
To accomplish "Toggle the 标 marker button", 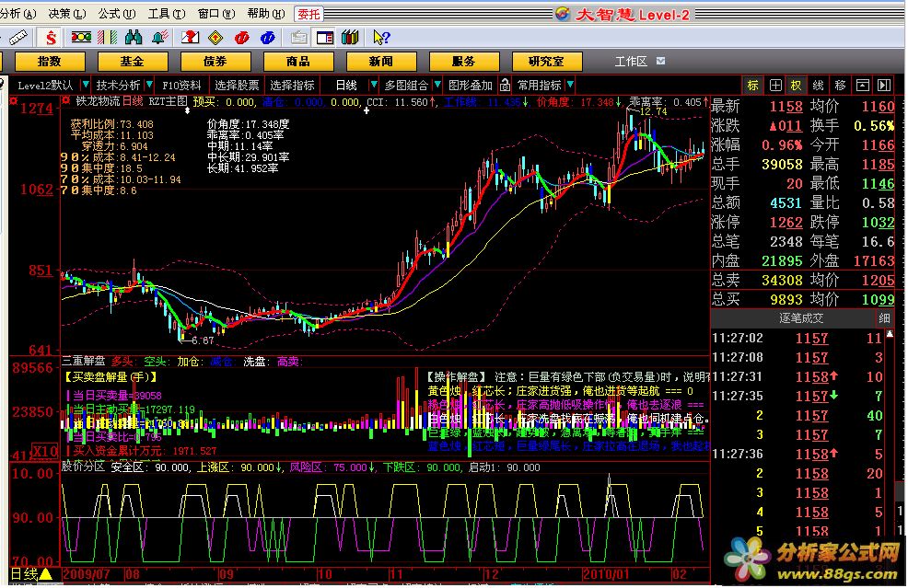I will [752, 86].
